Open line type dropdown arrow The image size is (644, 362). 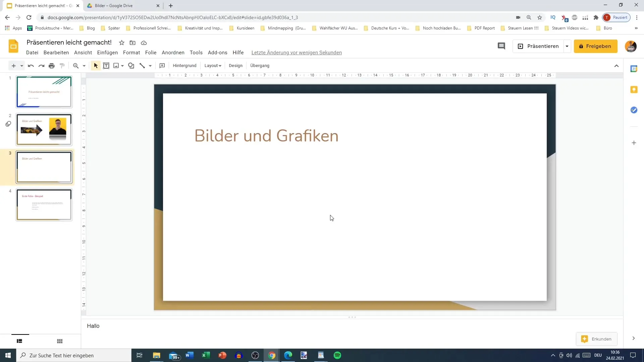click(150, 66)
